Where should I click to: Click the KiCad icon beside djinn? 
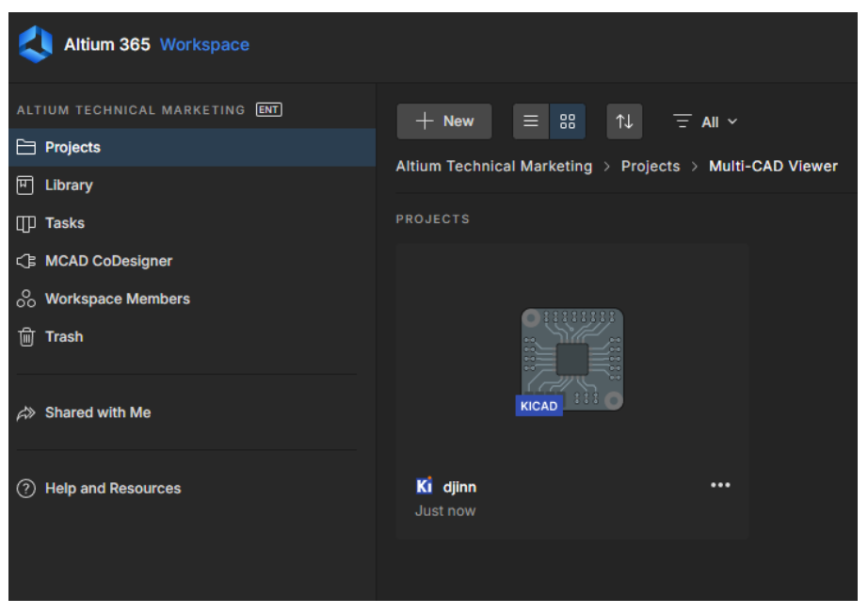[425, 486]
